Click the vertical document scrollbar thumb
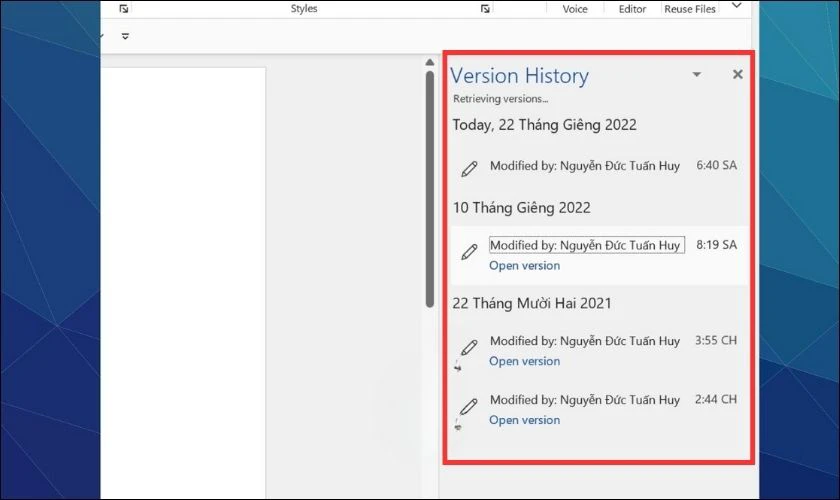Viewport: 840px width, 500px height. [x=430, y=189]
